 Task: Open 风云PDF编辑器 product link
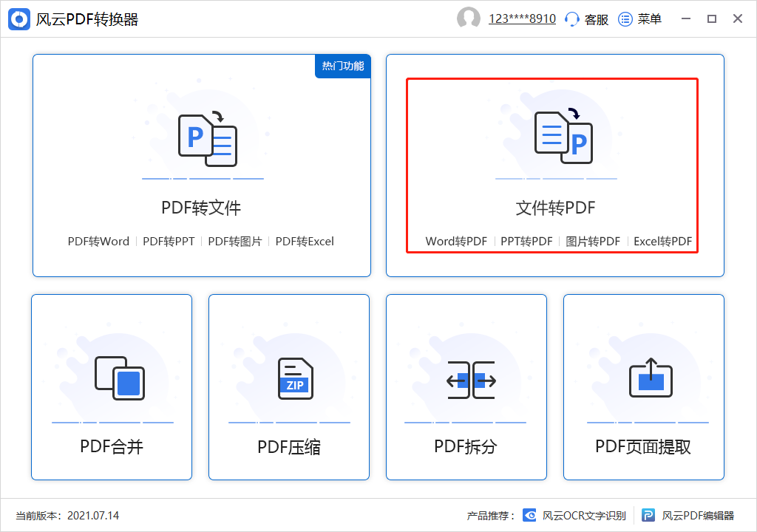[x=698, y=516]
